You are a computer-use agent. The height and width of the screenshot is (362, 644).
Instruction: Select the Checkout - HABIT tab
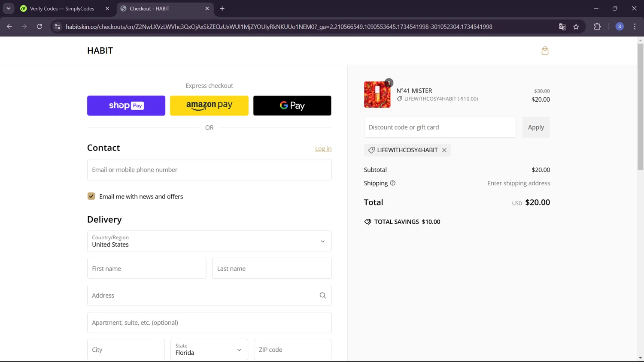pos(164,9)
